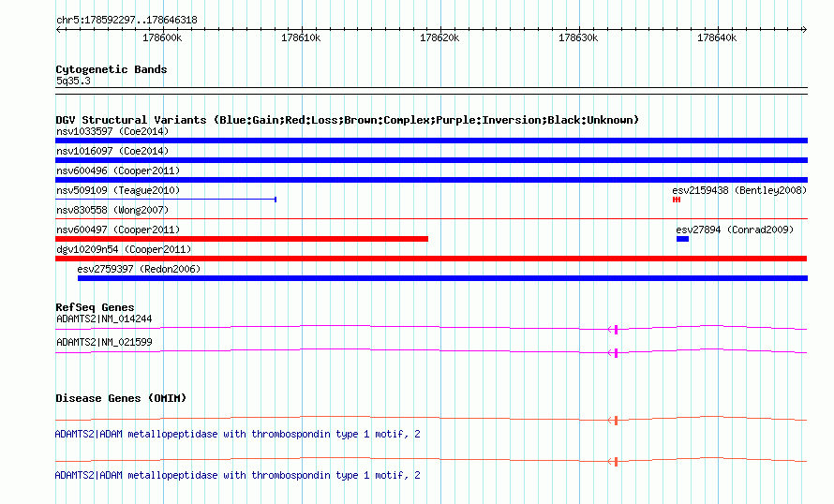Click the ADAMTS2|NM_014244 magenta transcript line
834x504 pixels.
(431, 328)
